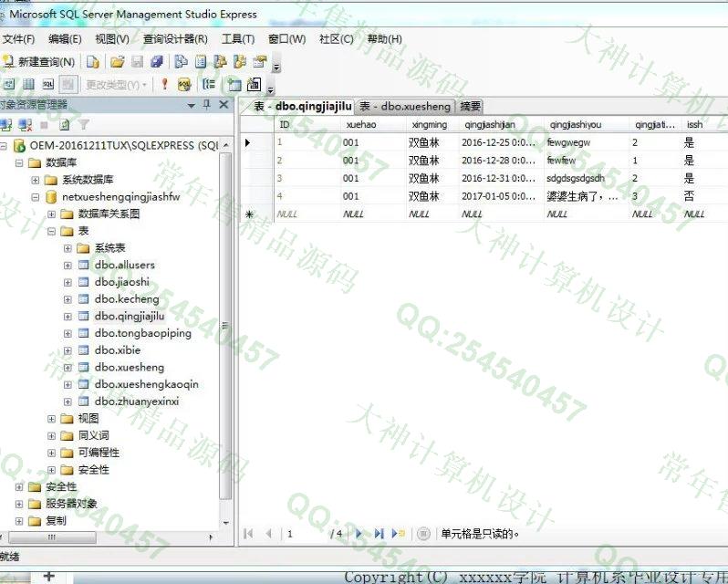This screenshot has height=584, width=728.
Task: Toggle the Show Results Pane button
Action: 68,84
